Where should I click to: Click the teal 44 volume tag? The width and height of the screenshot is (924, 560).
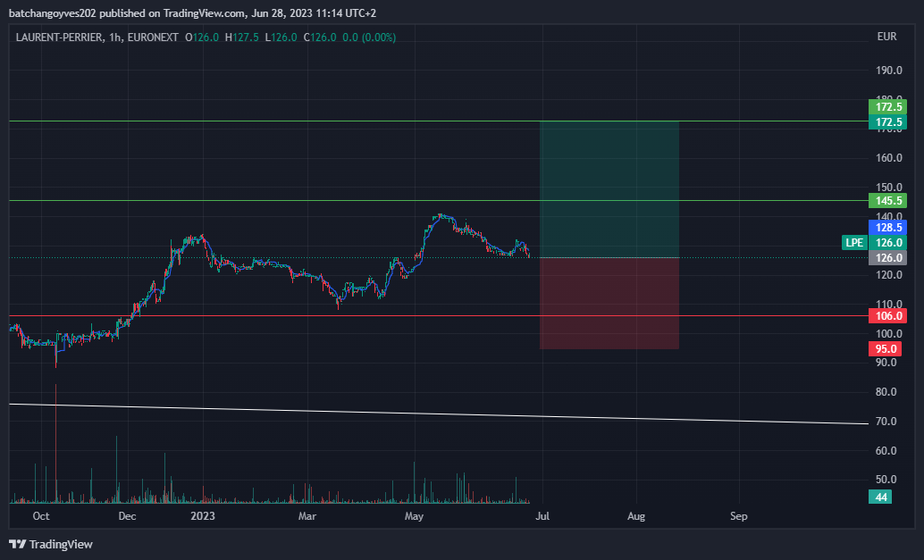click(880, 497)
